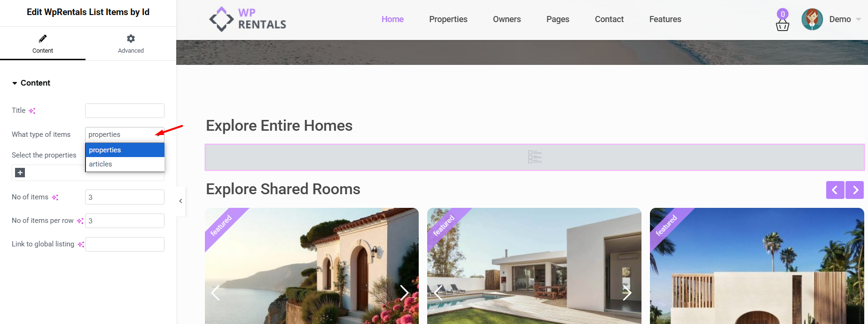Select the list widget placeholder icon
The height and width of the screenshot is (324, 868).
tap(535, 157)
